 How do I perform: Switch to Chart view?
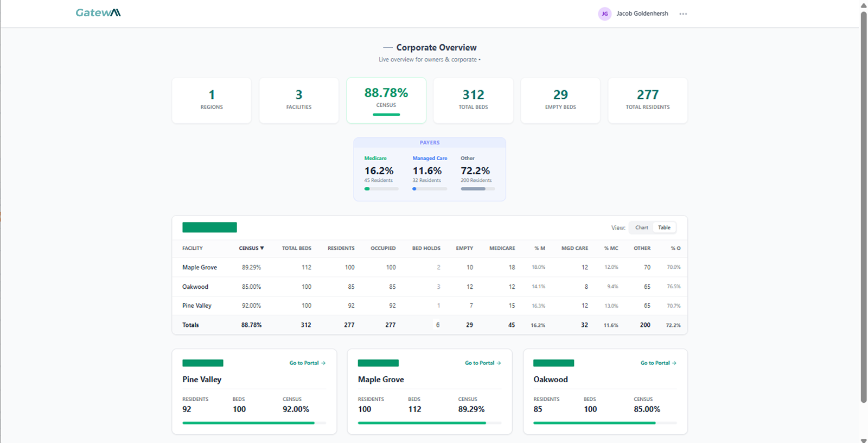[x=641, y=227]
